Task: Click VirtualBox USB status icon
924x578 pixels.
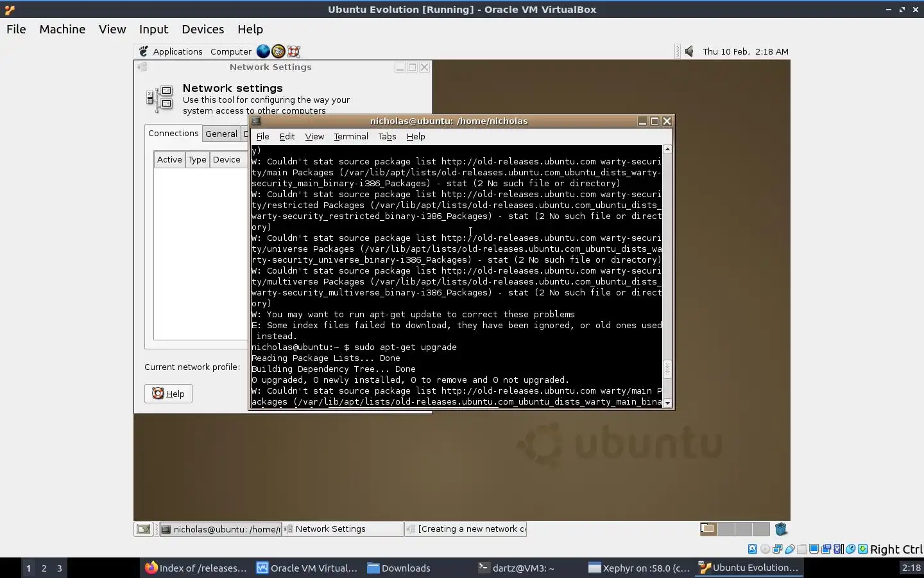Action: 790,549
